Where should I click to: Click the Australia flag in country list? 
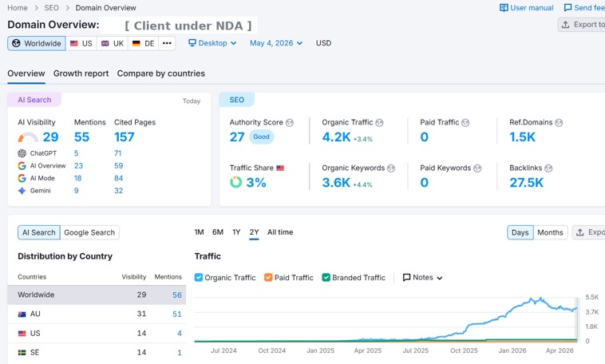pyautogui.click(x=22, y=315)
